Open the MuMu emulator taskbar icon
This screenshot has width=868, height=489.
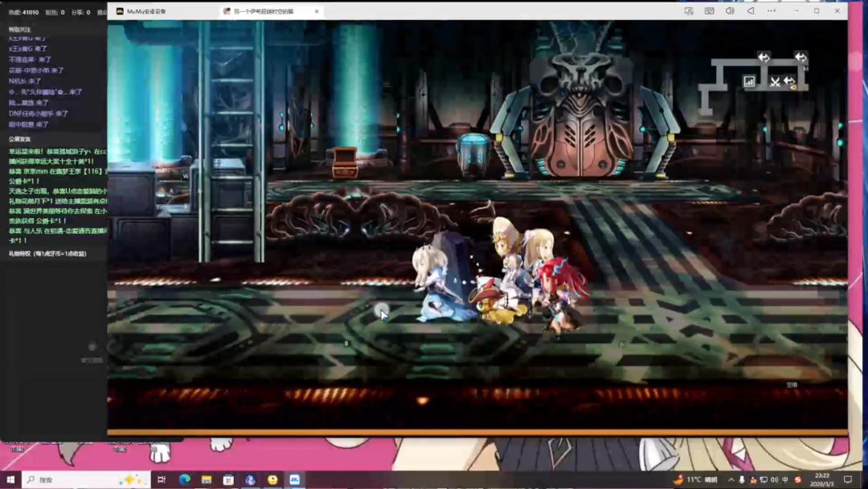click(294, 479)
